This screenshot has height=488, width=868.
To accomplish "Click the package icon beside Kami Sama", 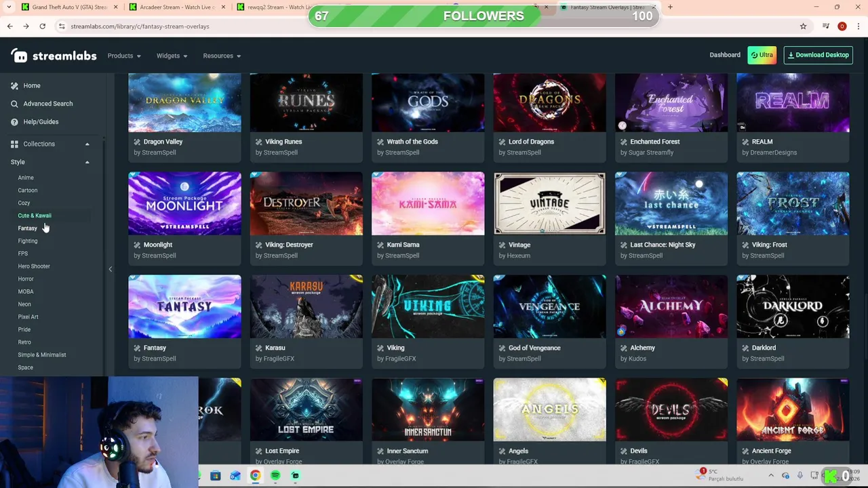I will 380,245.
